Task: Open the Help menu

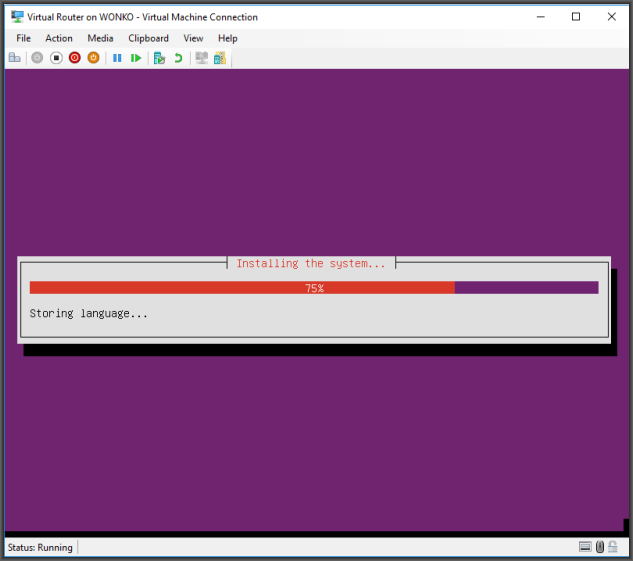Action: (228, 38)
